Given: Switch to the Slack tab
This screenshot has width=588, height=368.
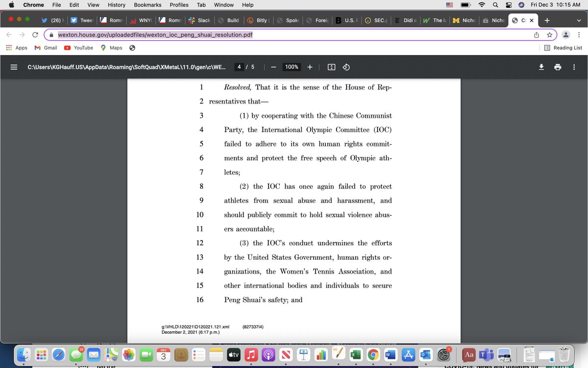Looking at the screenshot, I should 199,21.
